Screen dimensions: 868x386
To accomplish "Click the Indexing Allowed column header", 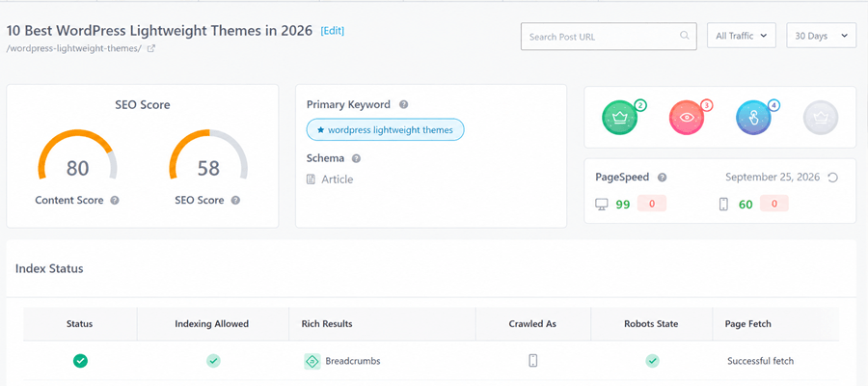I will pos(212,324).
